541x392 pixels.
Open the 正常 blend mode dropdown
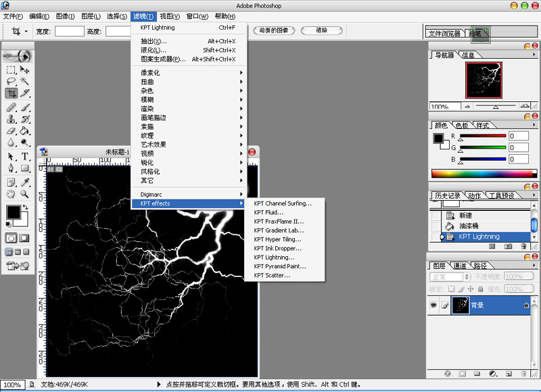pos(450,277)
